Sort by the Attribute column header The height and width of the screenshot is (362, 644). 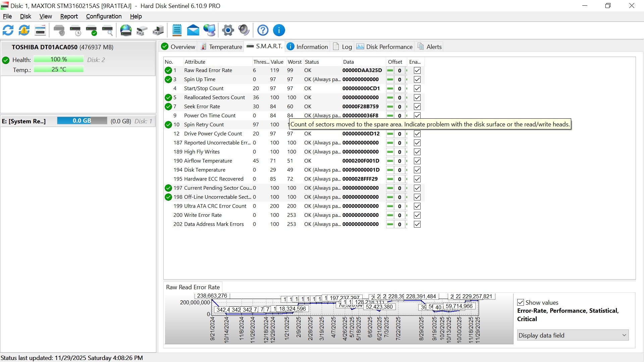(195, 62)
